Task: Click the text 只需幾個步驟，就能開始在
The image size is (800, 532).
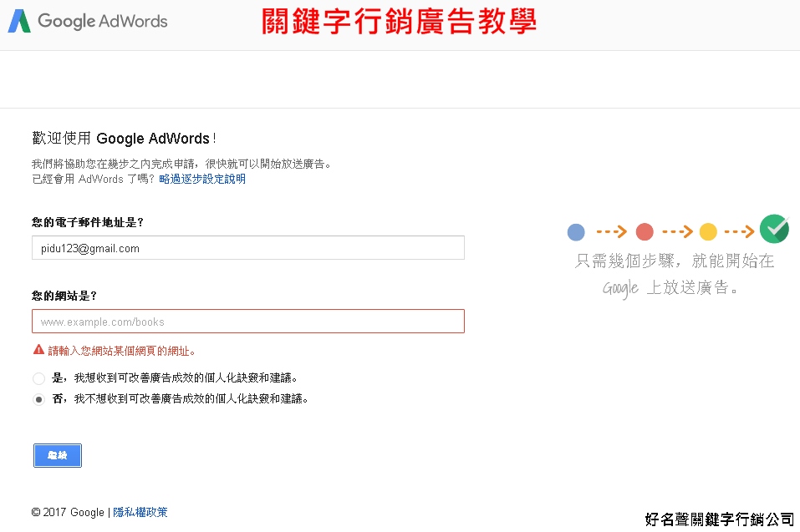Action: click(675, 261)
